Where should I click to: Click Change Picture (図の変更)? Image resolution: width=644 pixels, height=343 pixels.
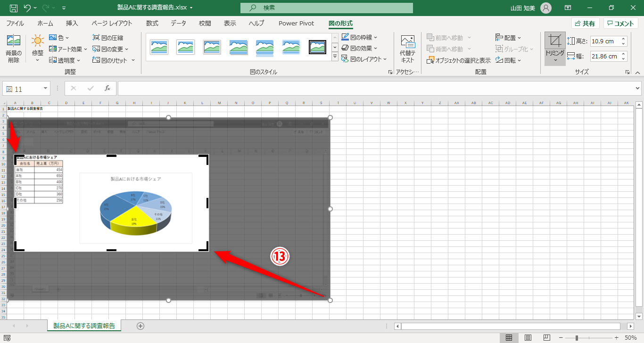pyautogui.click(x=110, y=49)
